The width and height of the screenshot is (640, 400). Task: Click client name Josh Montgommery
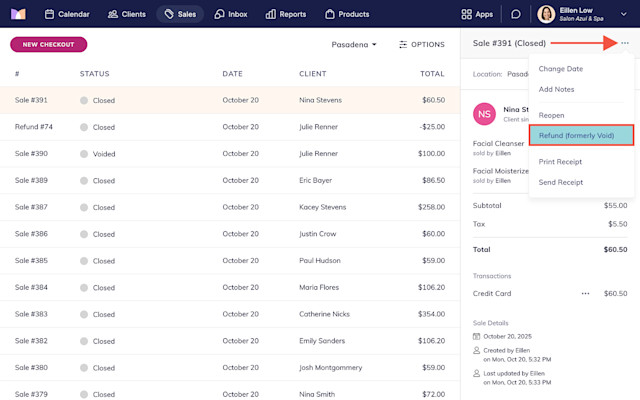click(x=331, y=368)
